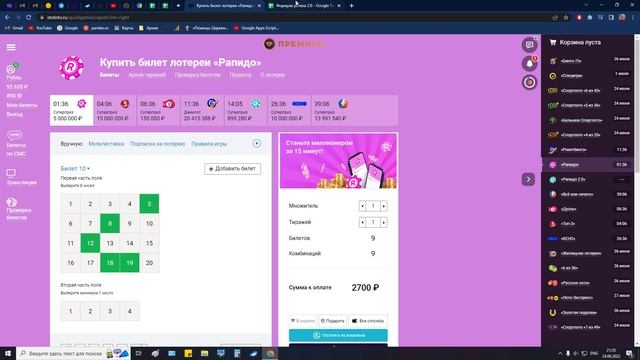The image size is (640, 360).
Task: Open the round profile avatar icon
Action: [529, 82]
